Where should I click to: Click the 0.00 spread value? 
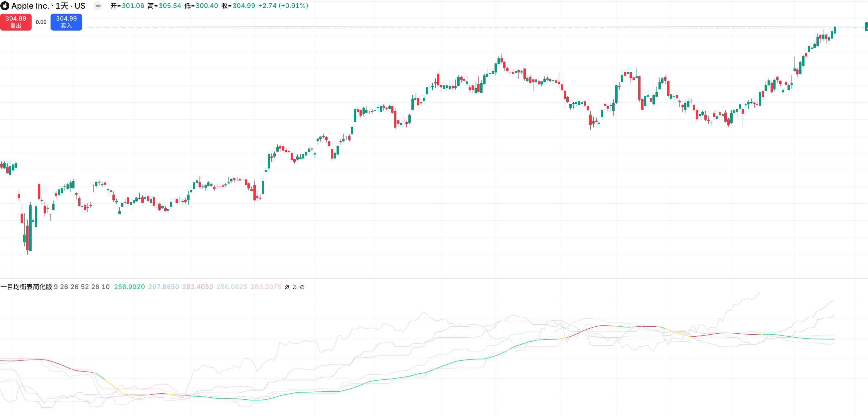(41, 22)
